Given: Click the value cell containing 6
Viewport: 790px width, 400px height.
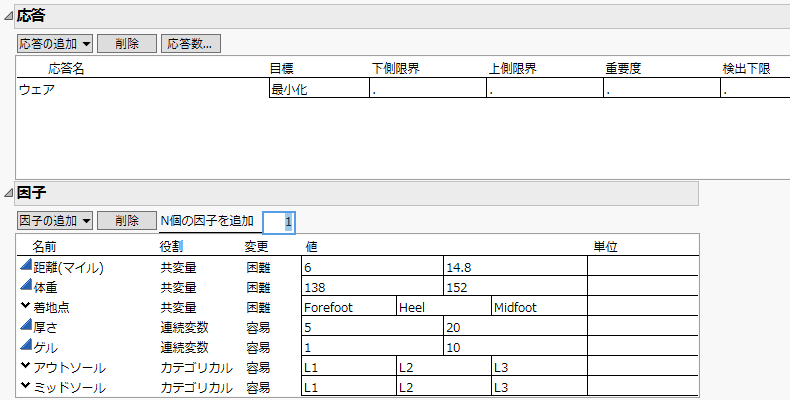Looking at the screenshot, I should [x=372, y=266].
